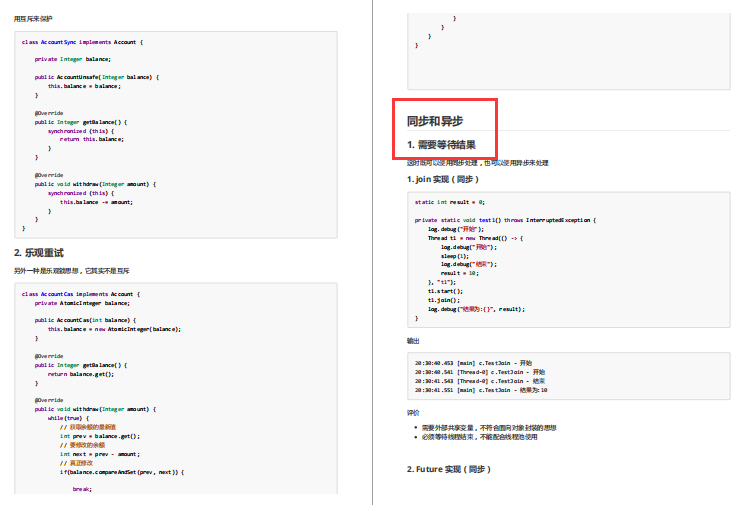Image resolution: width=749 pixels, height=505 pixels.
Task: Click the line "return this.balance;"
Action: [x=92, y=139]
